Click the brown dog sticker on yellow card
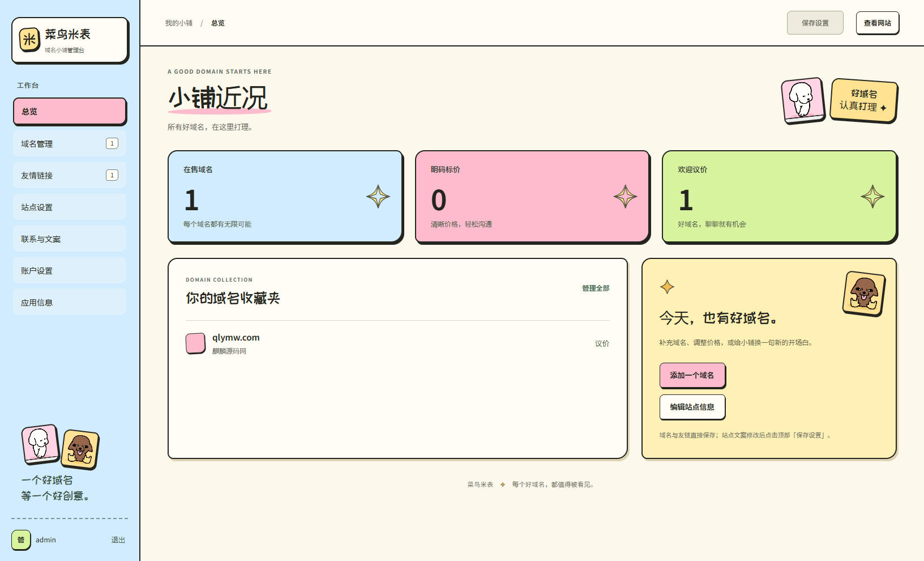This screenshot has height=561, width=924. [x=863, y=294]
